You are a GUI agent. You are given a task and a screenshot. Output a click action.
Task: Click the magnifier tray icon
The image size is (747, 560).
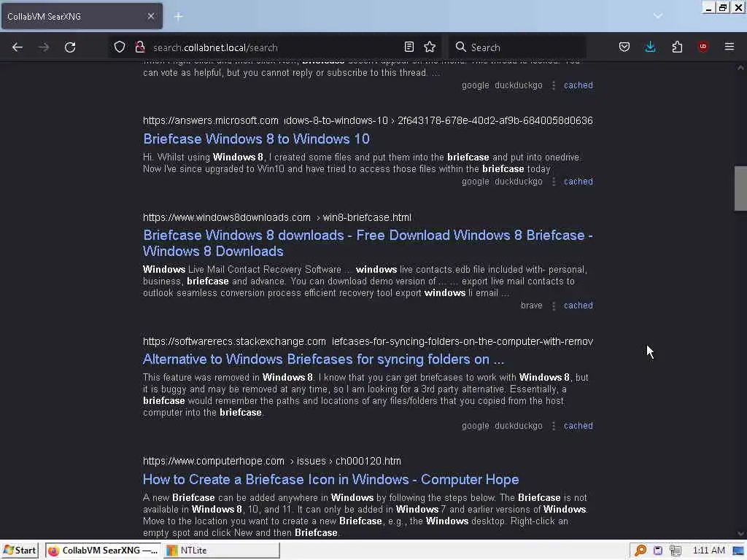(x=640, y=551)
